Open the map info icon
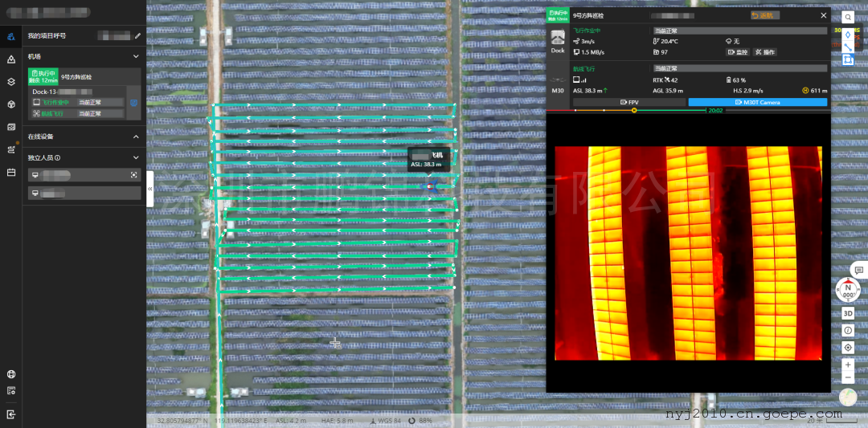This screenshot has height=428, width=868. coord(848,331)
